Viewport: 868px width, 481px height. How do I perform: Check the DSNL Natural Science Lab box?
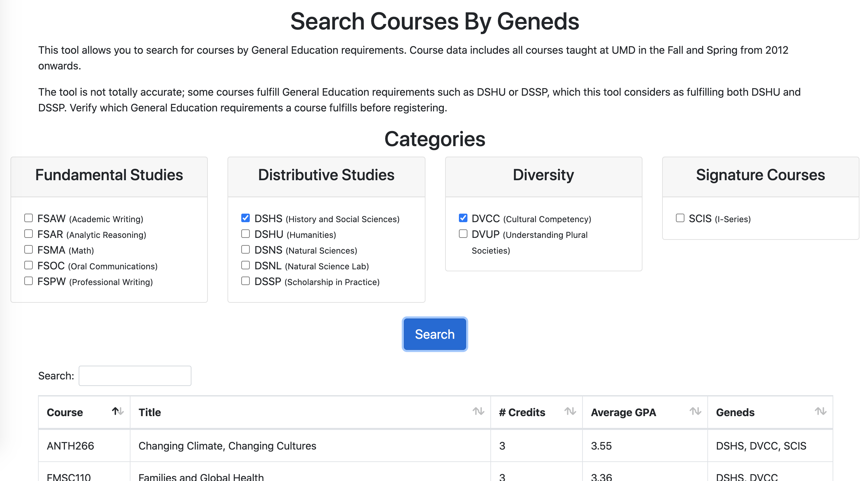[x=245, y=265]
